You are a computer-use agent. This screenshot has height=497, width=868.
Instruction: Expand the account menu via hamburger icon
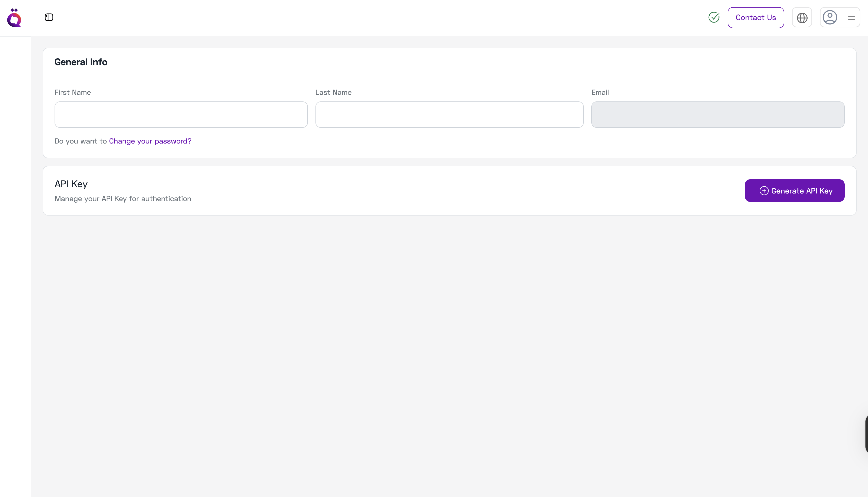tap(851, 17)
